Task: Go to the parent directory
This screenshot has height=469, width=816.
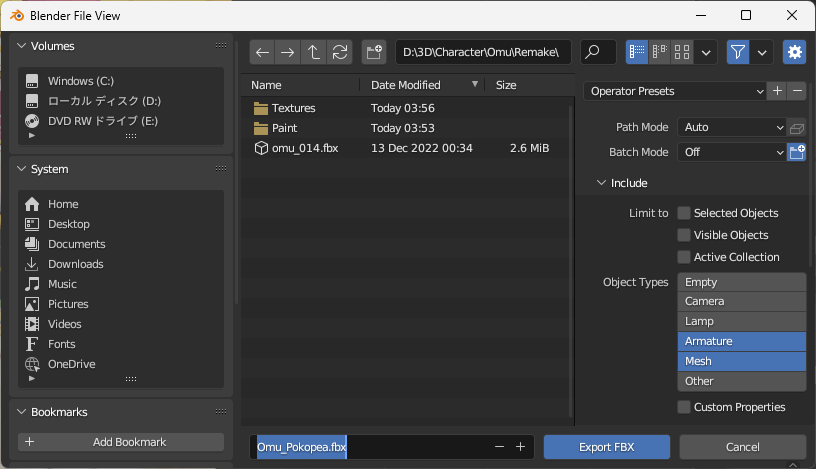Action: pos(314,52)
